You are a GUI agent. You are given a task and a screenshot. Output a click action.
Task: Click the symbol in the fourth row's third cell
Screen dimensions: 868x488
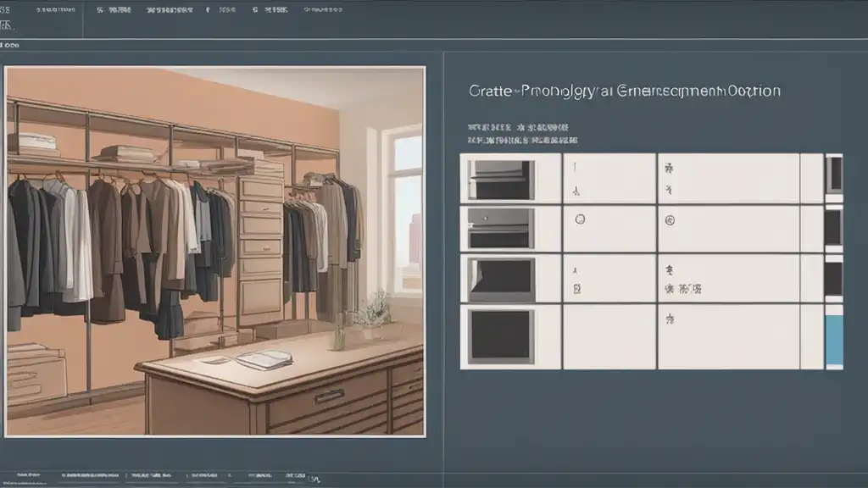click(669, 320)
